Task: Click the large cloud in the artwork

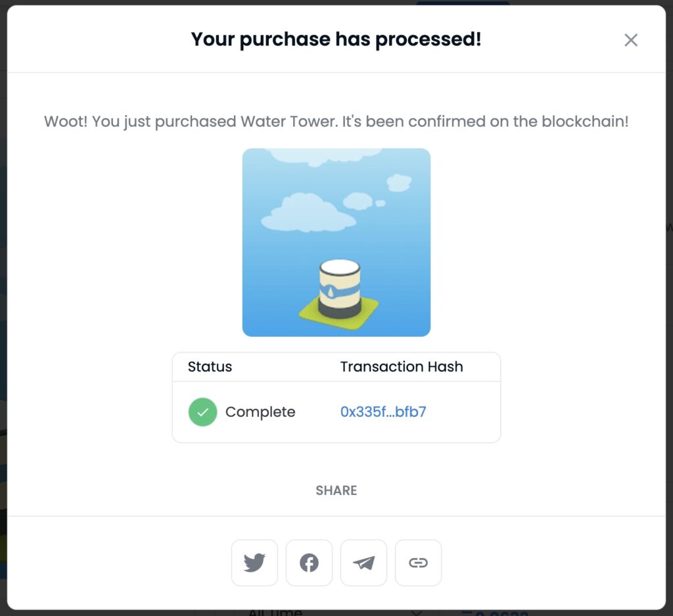Action: (308, 214)
